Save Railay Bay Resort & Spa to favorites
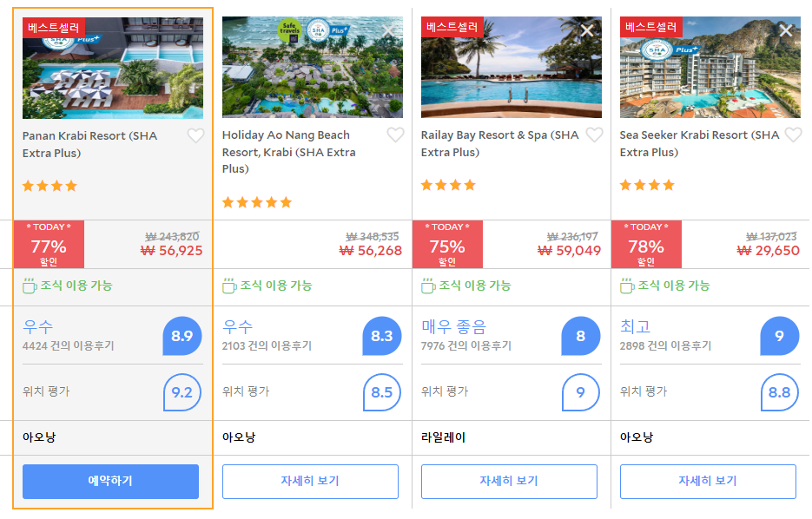This screenshot has width=812, height=519. click(595, 135)
